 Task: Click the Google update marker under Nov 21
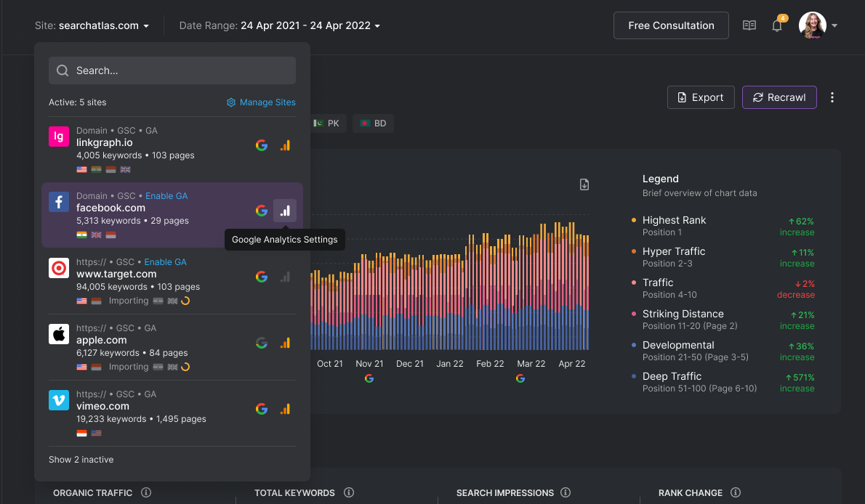pos(369,378)
